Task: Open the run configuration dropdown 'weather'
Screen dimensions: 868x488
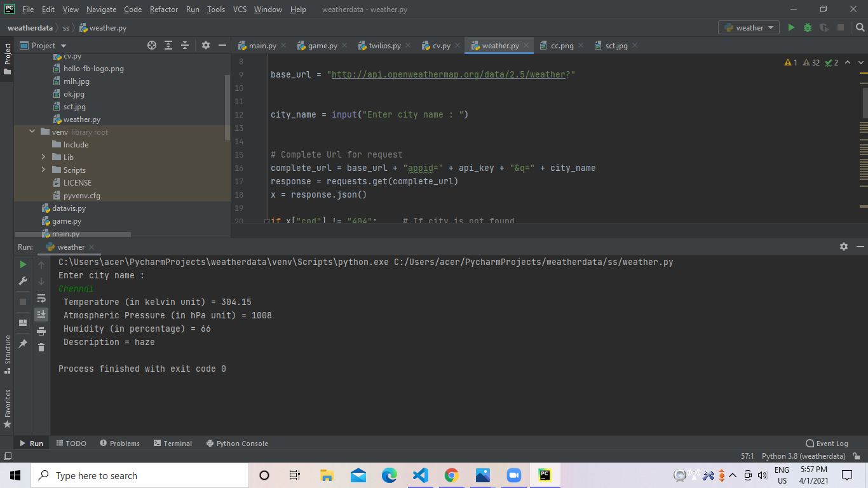Action: click(749, 28)
